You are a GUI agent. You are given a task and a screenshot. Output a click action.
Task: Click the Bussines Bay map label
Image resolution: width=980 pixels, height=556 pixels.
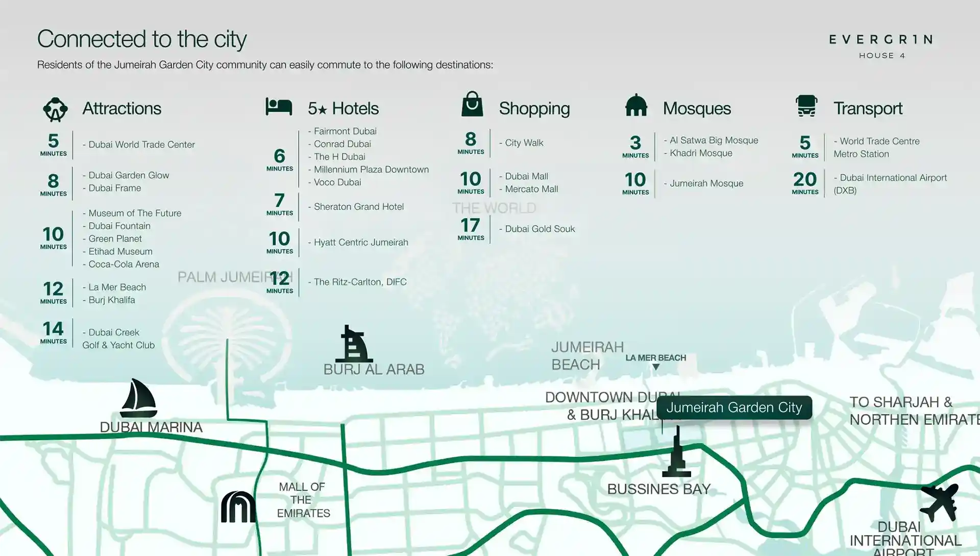658,489
